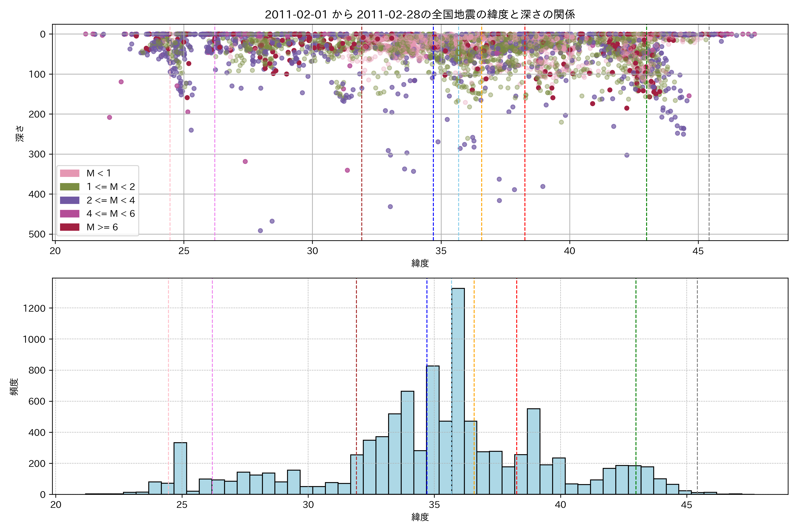Click the olive green 1 <= M < 2 swatch
This screenshot has width=798, height=532.
[x=70, y=187]
